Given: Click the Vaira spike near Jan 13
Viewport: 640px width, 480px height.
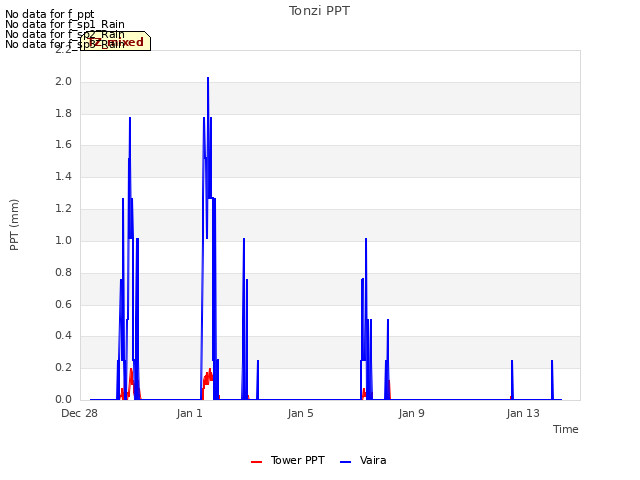Looking at the screenshot, I should point(512,380).
